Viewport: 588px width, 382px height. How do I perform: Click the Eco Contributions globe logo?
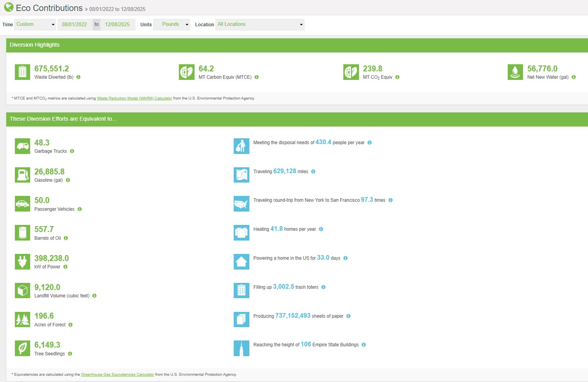click(9, 7)
